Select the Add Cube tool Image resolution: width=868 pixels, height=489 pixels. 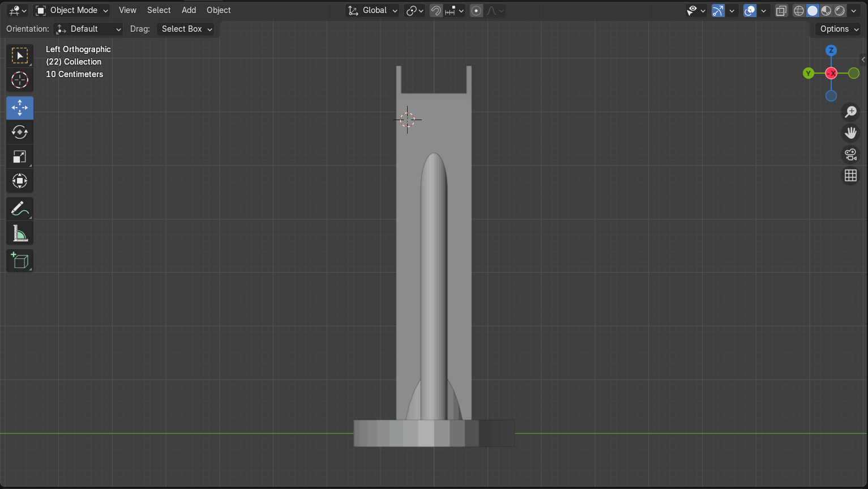coord(20,261)
